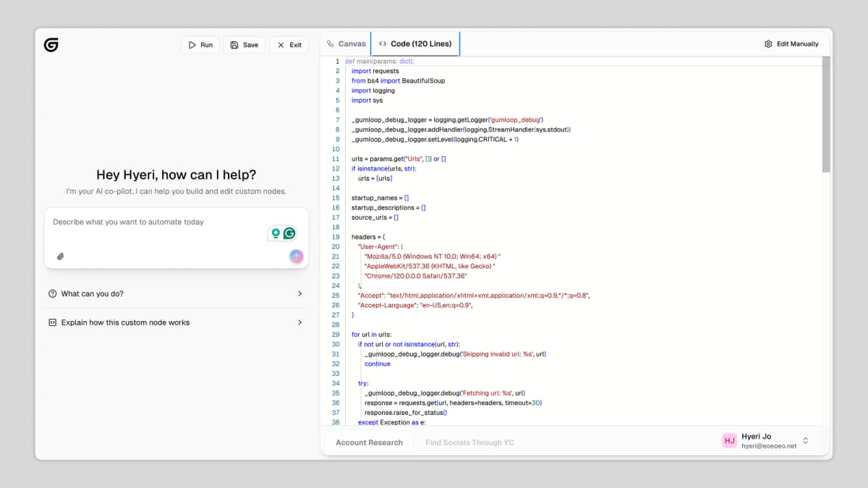Click Edit Manually button
The height and width of the screenshot is (488, 868).
click(791, 44)
